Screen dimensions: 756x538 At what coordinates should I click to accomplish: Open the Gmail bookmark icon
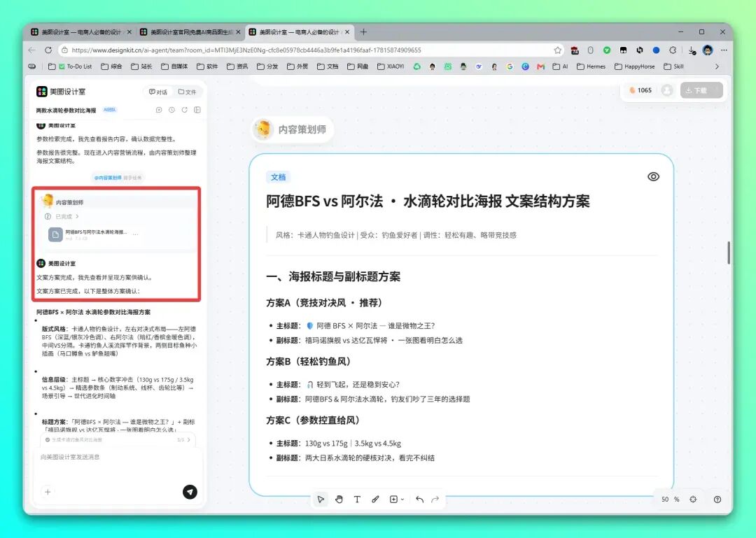pyautogui.click(x=540, y=66)
